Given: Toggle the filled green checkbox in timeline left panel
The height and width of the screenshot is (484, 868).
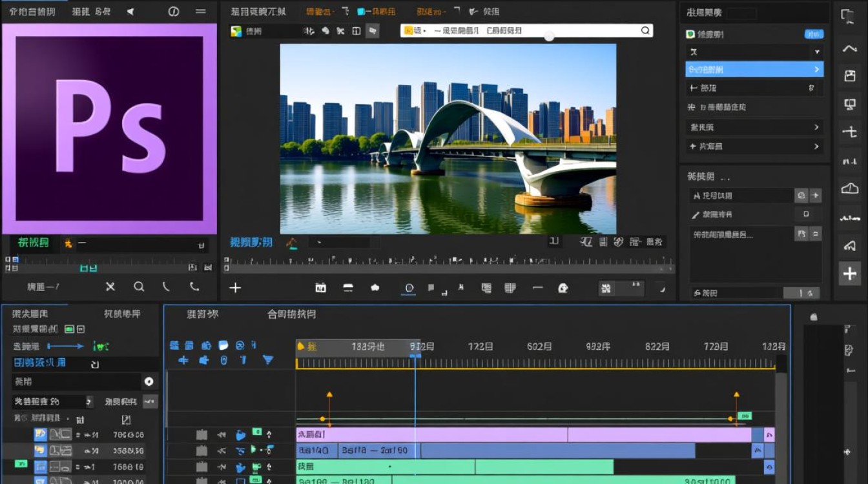Looking at the screenshot, I should [x=70, y=329].
